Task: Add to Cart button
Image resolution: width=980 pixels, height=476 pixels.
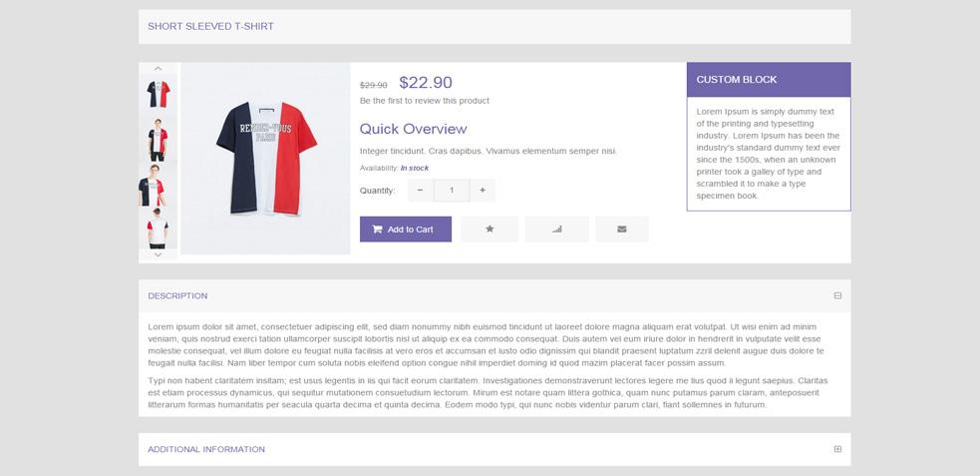Action: (x=406, y=229)
